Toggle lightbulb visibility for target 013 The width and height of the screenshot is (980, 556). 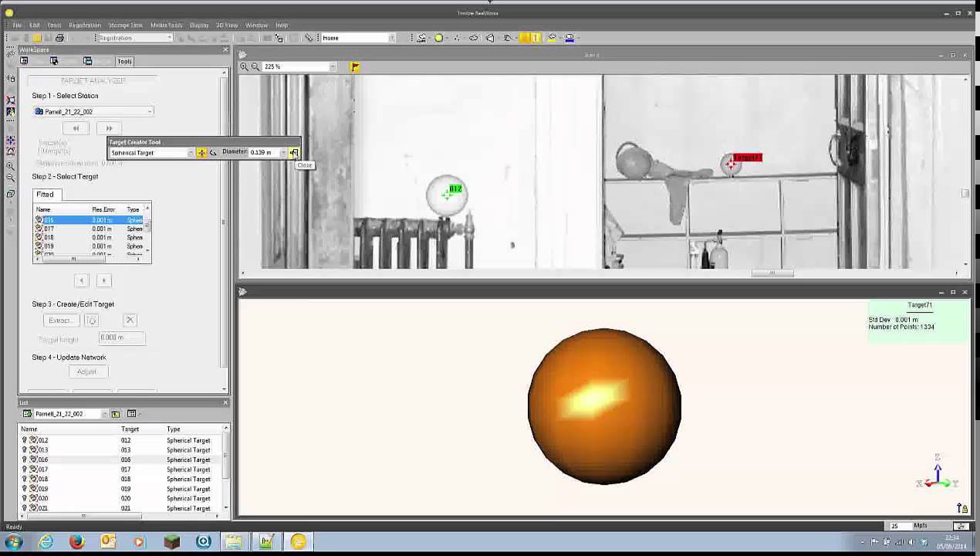click(x=24, y=450)
